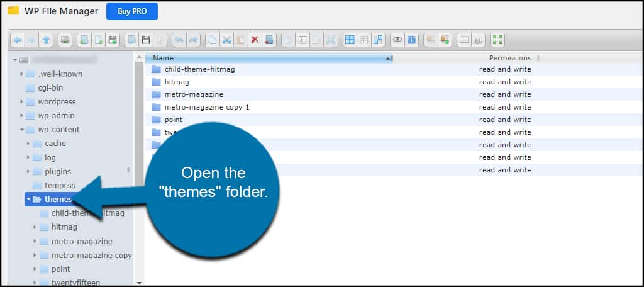This screenshot has height=287, width=644.
Task: Click the open folder toolbar icon
Action: (132, 40)
